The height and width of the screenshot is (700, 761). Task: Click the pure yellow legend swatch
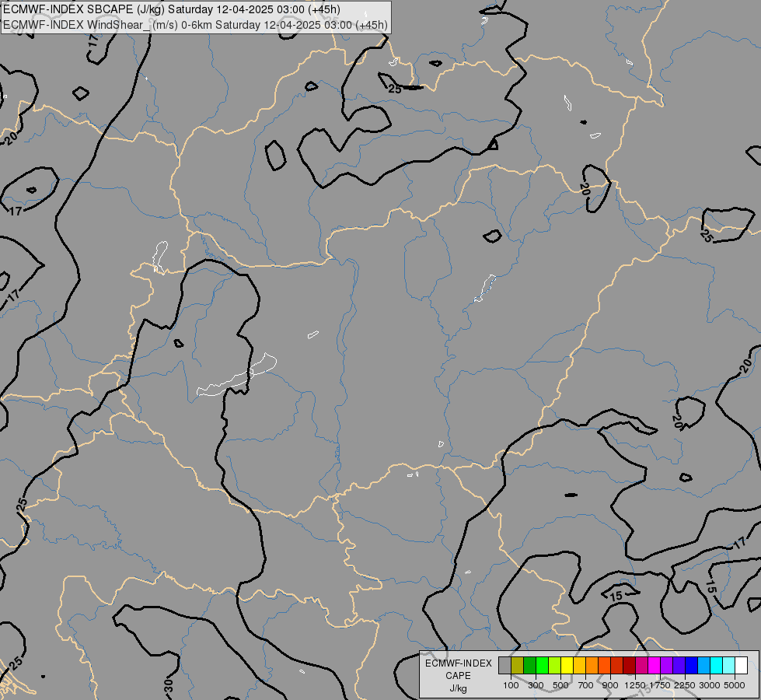[x=567, y=666]
